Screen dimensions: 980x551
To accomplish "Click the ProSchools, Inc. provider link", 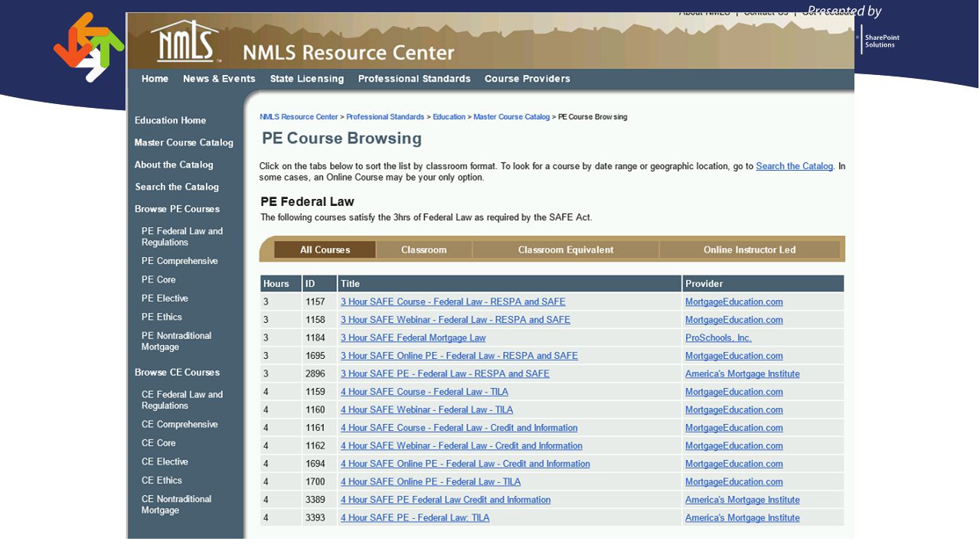I will [718, 337].
